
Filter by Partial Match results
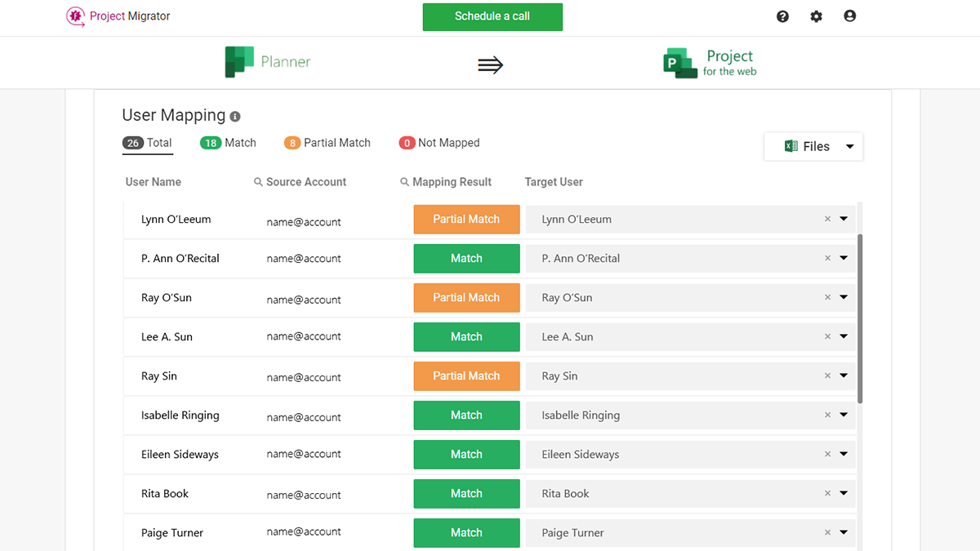[x=327, y=142]
